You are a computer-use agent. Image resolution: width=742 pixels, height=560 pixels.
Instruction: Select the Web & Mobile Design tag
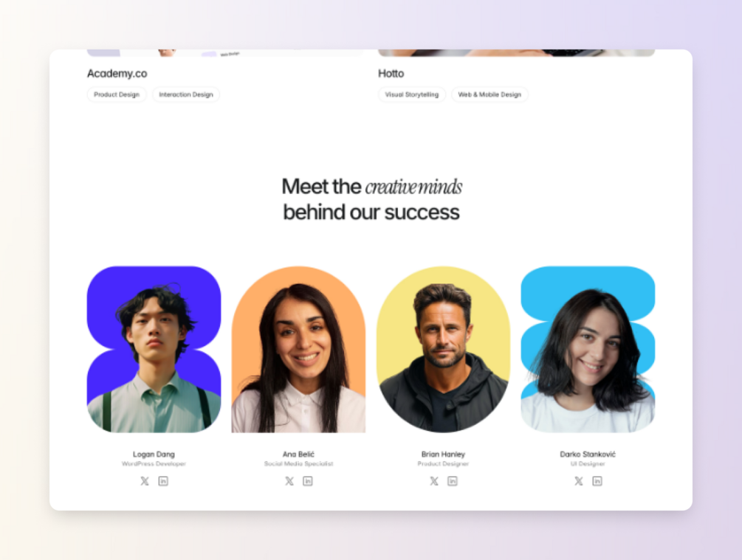489,94
